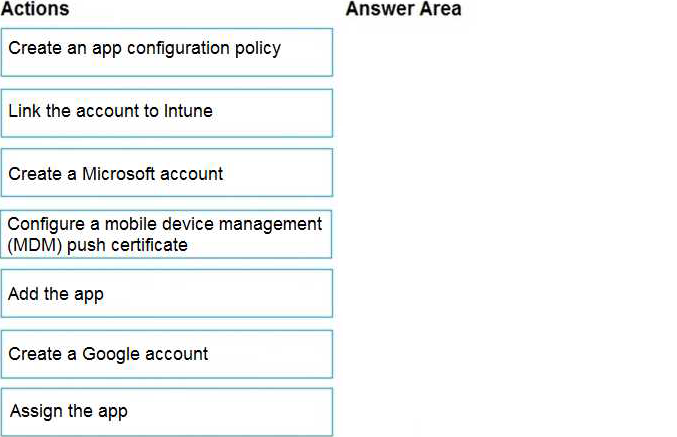Image resolution: width=677 pixels, height=437 pixels.
Task: Click the 'Link the account to Intune' box
Action: [166, 112]
